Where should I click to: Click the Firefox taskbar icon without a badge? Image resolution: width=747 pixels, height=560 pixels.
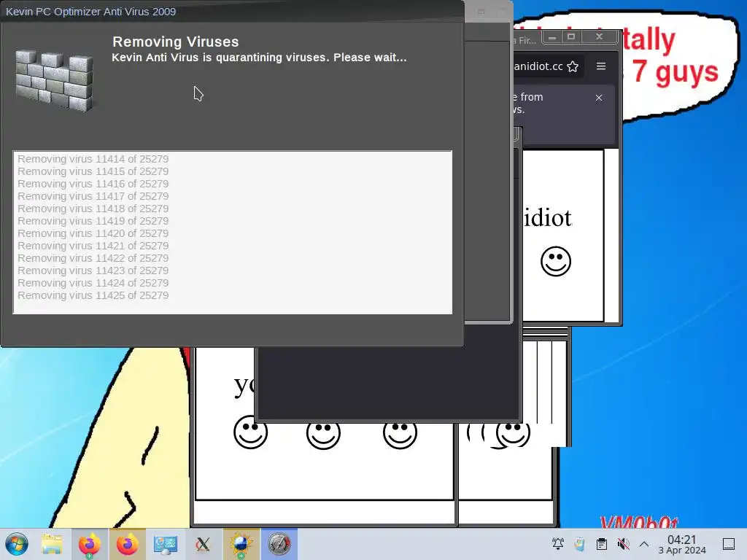tap(127, 544)
